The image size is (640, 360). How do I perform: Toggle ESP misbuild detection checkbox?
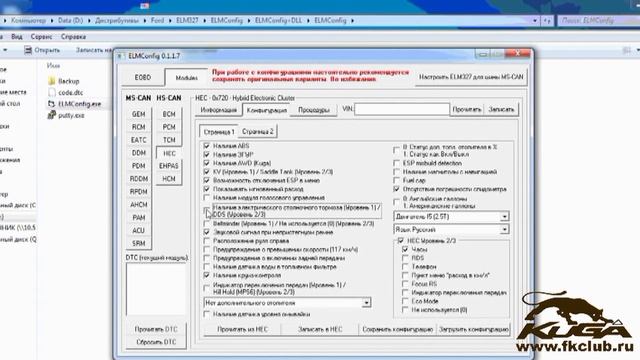point(396,163)
